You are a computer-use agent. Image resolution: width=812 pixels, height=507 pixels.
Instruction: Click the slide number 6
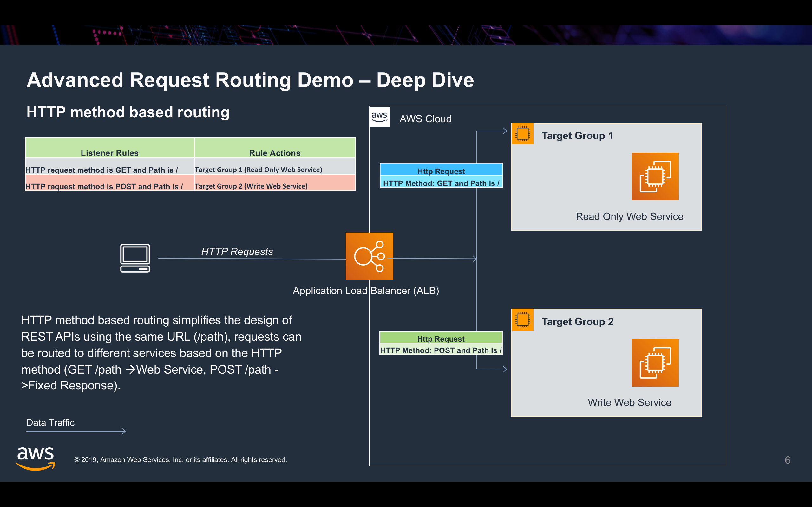[787, 460]
